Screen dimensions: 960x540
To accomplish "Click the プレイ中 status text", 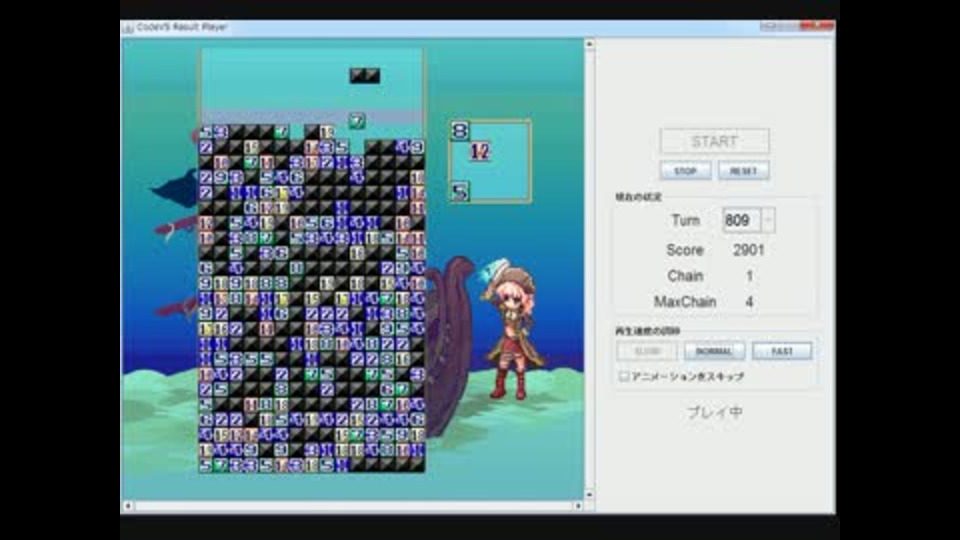I will click(x=714, y=413).
